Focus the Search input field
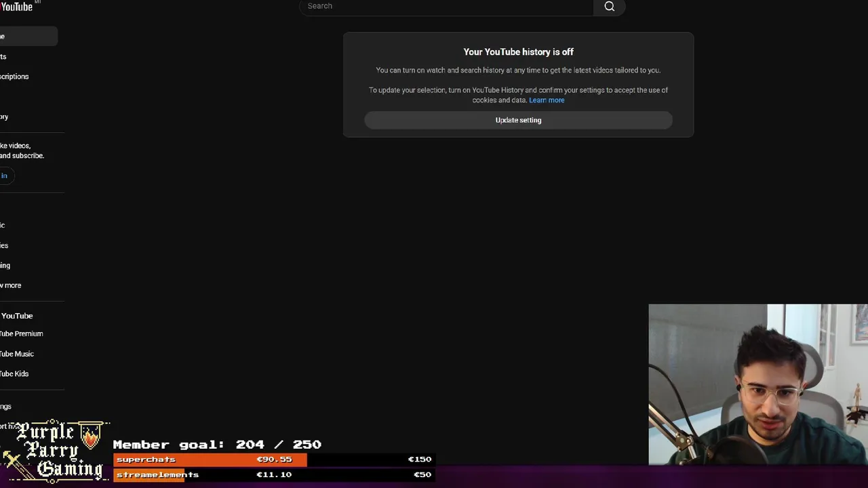Viewport: 868px width, 488px height. click(x=446, y=6)
